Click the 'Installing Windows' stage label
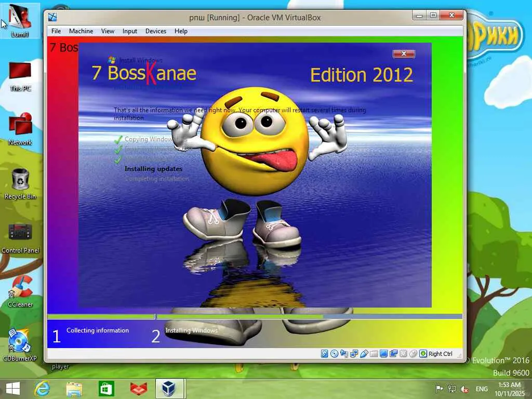The height and width of the screenshot is (399, 532). tap(191, 330)
